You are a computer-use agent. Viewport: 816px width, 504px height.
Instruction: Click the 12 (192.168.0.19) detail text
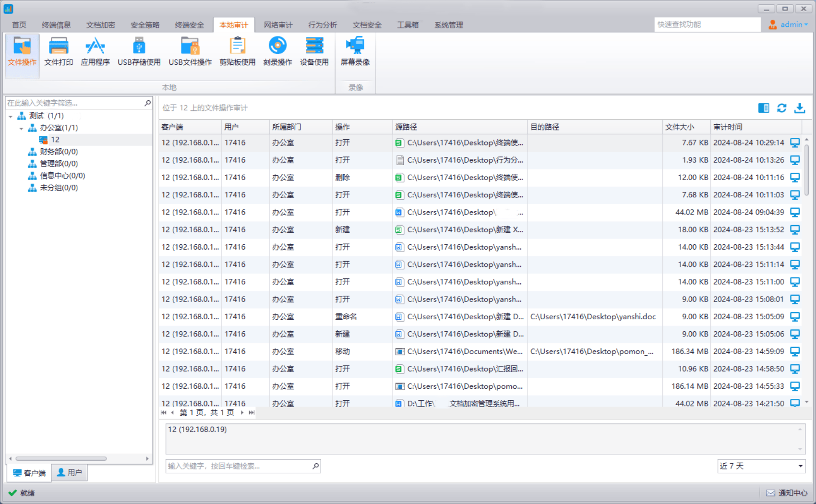click(197, 430)
